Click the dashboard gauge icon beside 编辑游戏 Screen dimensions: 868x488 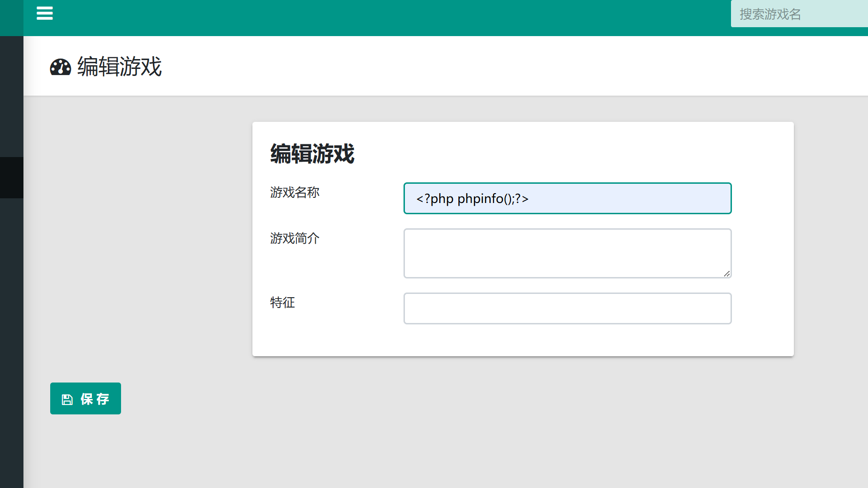pyautogui.click(x=61, y=67)
